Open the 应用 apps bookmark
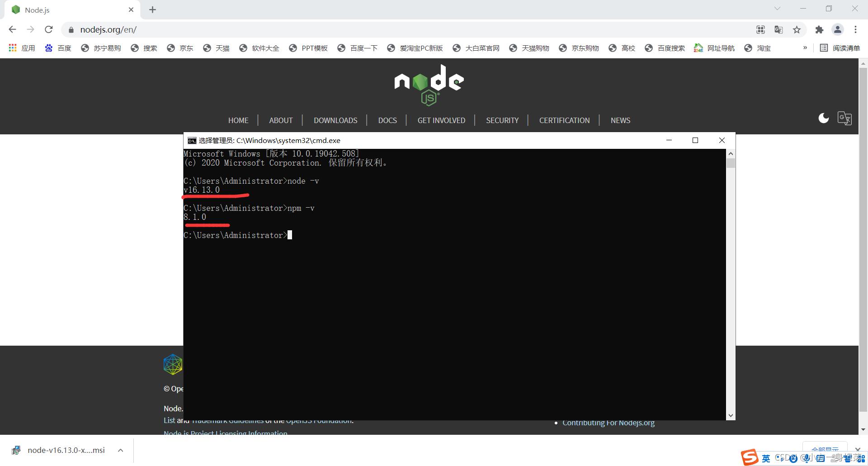 tap(22, 48)
